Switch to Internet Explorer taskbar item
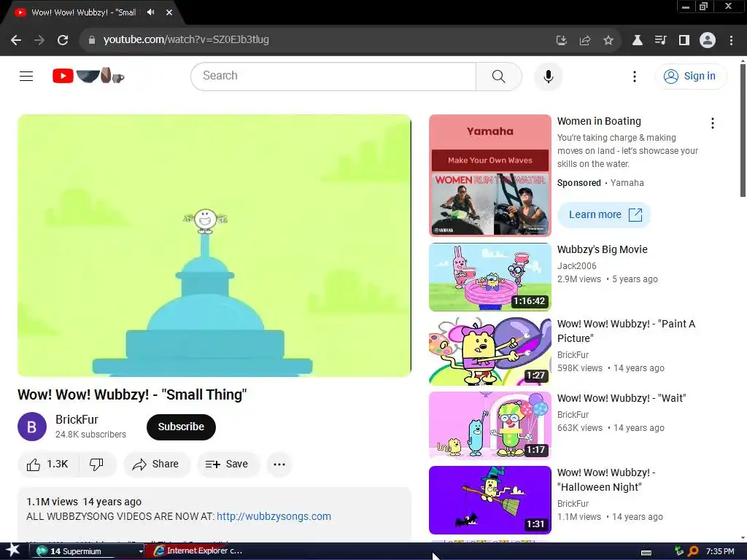 point(198,551)
